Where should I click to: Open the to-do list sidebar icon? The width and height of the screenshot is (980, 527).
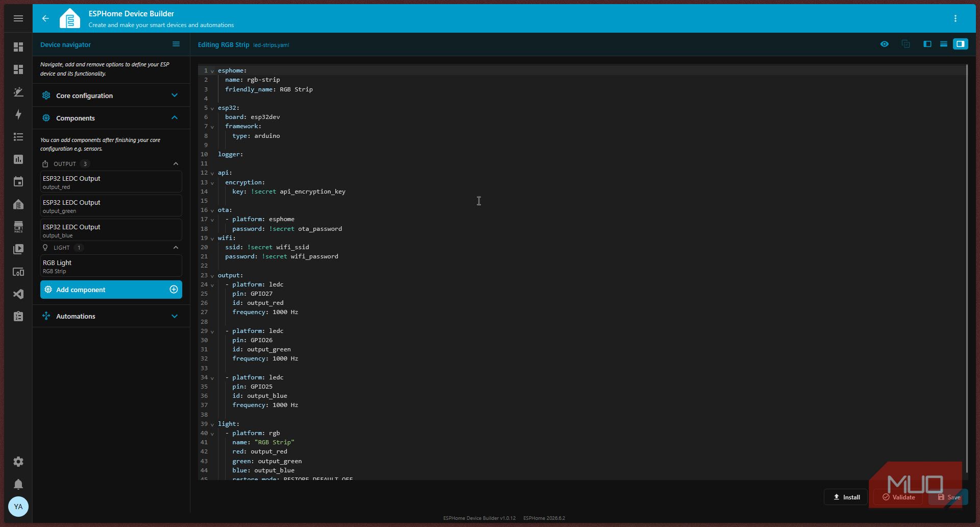[18, 137]
